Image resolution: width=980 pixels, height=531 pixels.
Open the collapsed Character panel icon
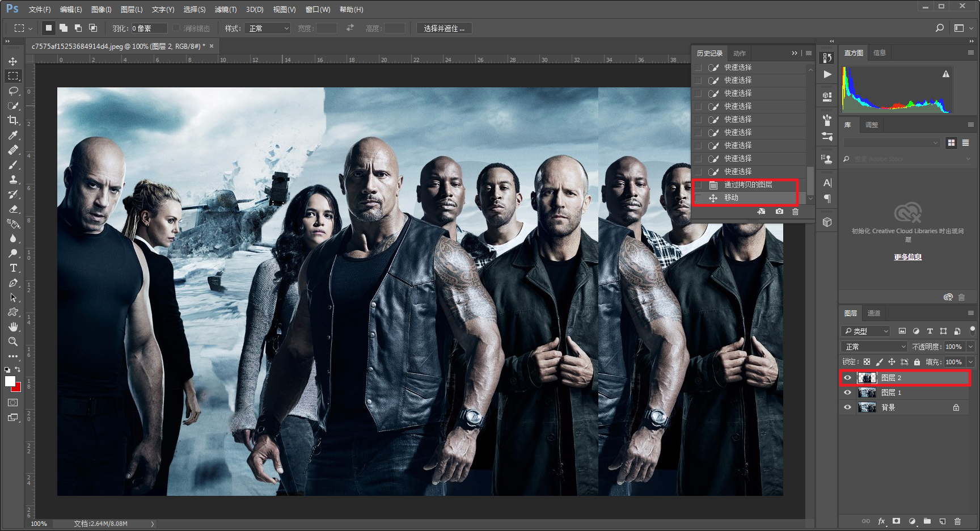pyautogui.click(x=827, y=183)
